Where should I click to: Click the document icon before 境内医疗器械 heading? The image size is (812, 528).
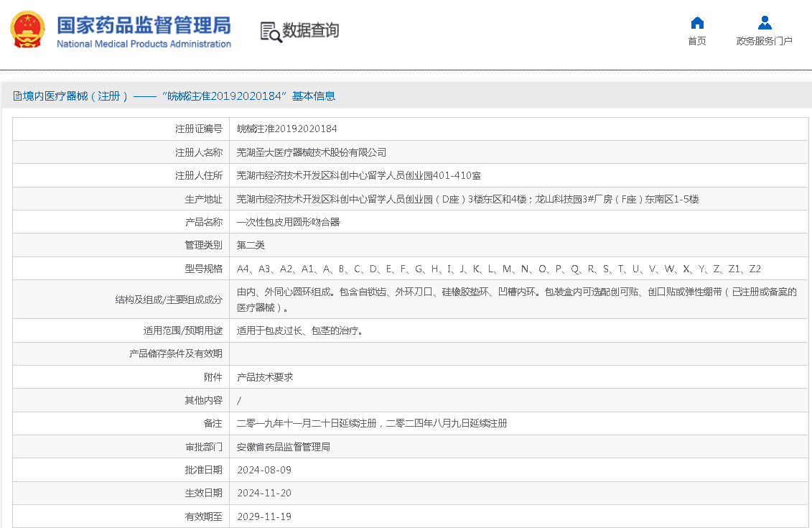click(x=17, y=96)
